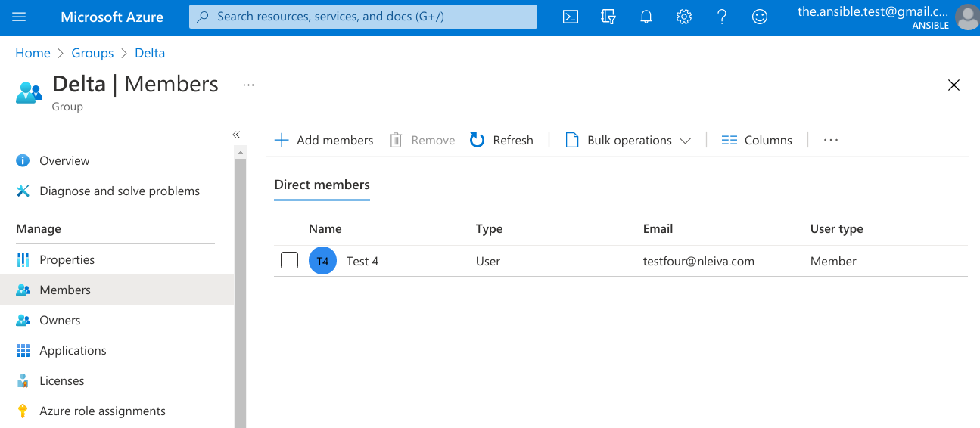
Task: Open more toolbar options ellipsis
Action: pyautogui.click(x=831, y=140)
